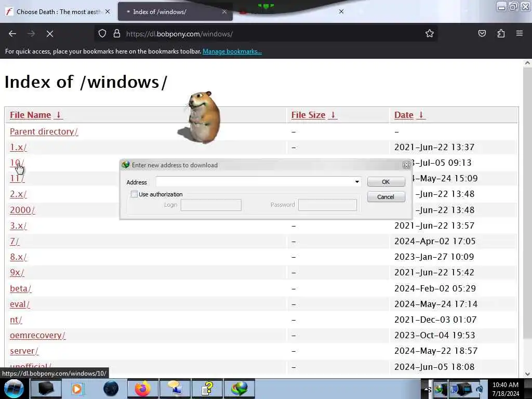Switch to the Choose Death tab

click(58, 11)
